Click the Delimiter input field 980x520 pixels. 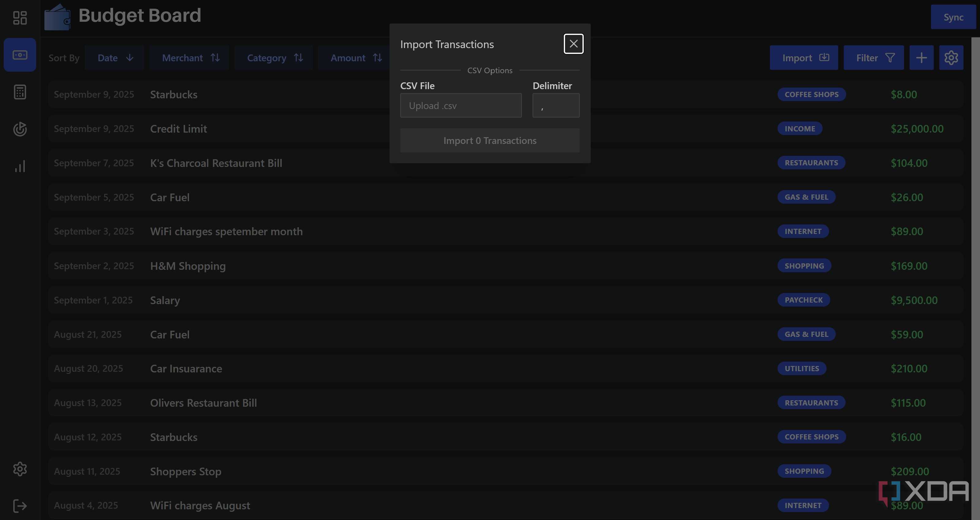tap(556, 105)
